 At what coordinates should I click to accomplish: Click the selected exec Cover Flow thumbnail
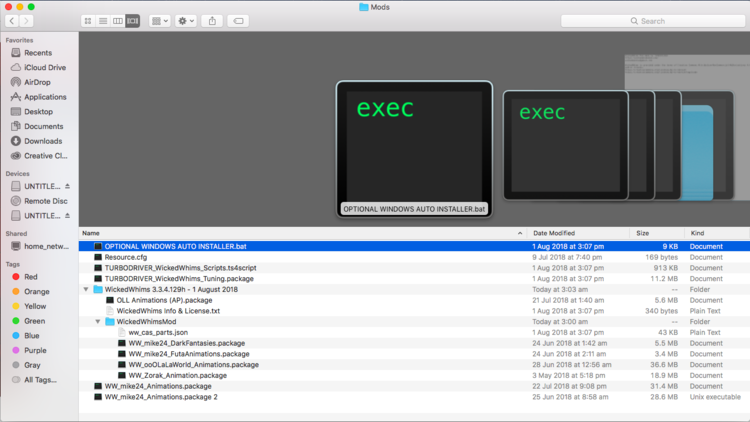pyautogui.click(x=414, y=148)
